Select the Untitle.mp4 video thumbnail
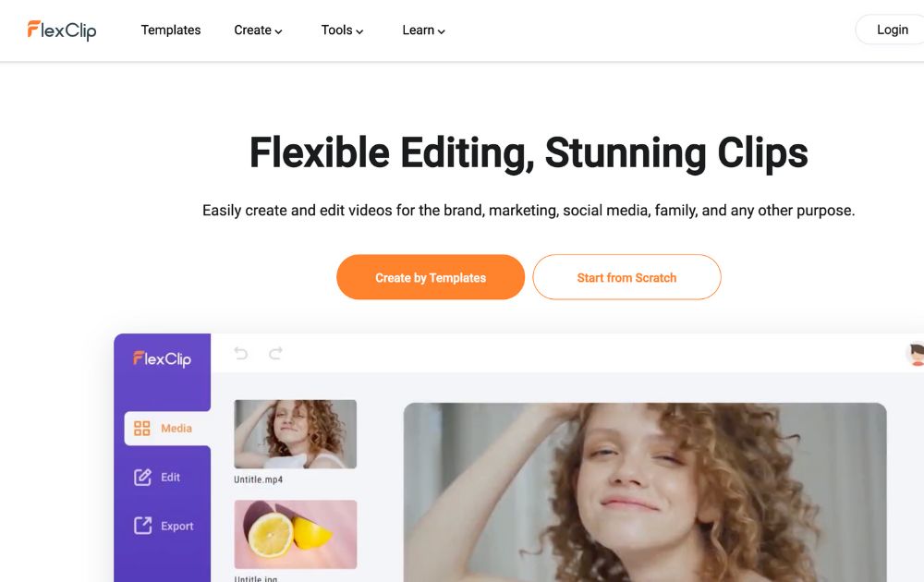Viewport: 924px width, 582px height. [x=296, y=434]
